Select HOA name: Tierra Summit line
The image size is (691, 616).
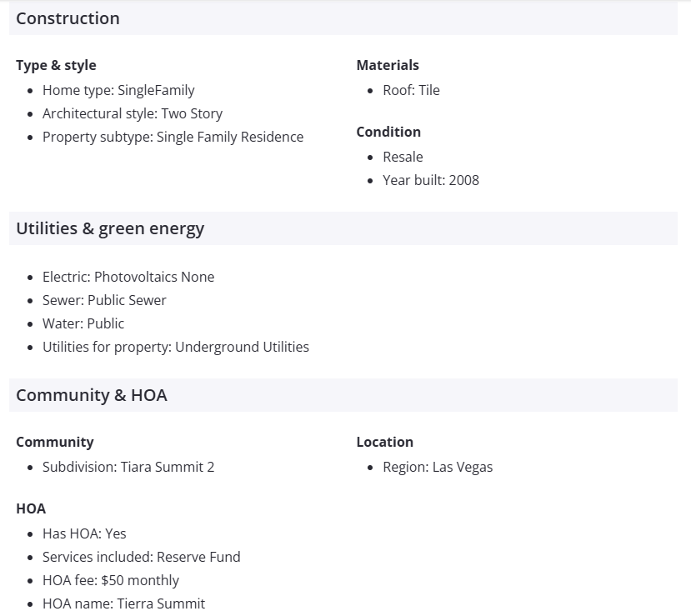coord(123,603)
